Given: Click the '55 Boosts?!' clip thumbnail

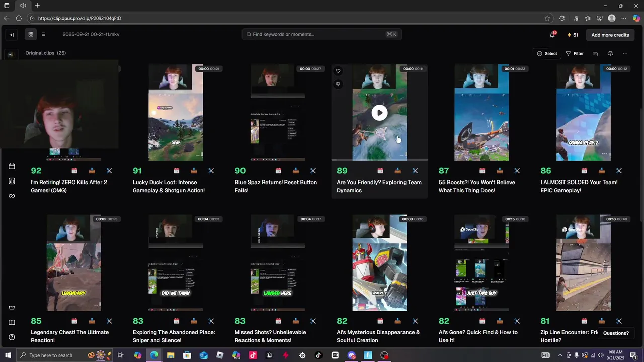Looking at the screenshot, I should click(481, 113).
